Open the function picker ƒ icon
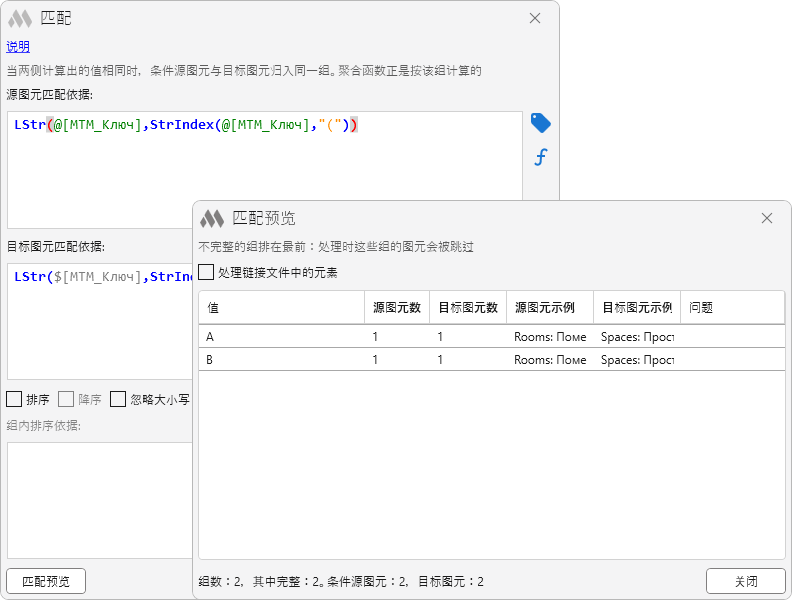Viewport: 792px width, 600px height. [x=540, y=157]
